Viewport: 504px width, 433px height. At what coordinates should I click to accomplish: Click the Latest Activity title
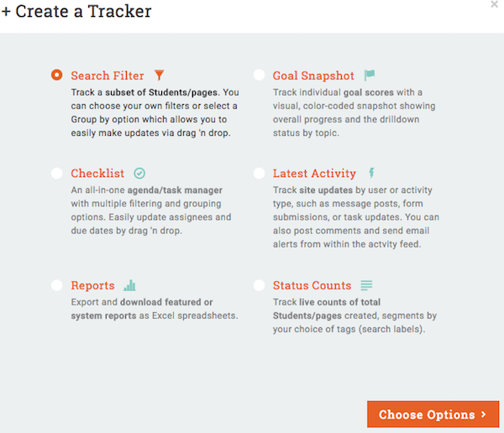coord(314,174)
